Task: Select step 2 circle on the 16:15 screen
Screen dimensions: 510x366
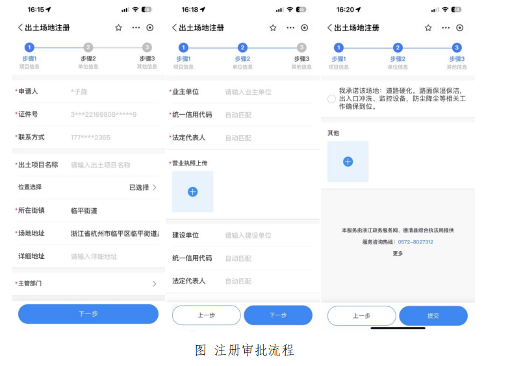Action: click(88, 47)
